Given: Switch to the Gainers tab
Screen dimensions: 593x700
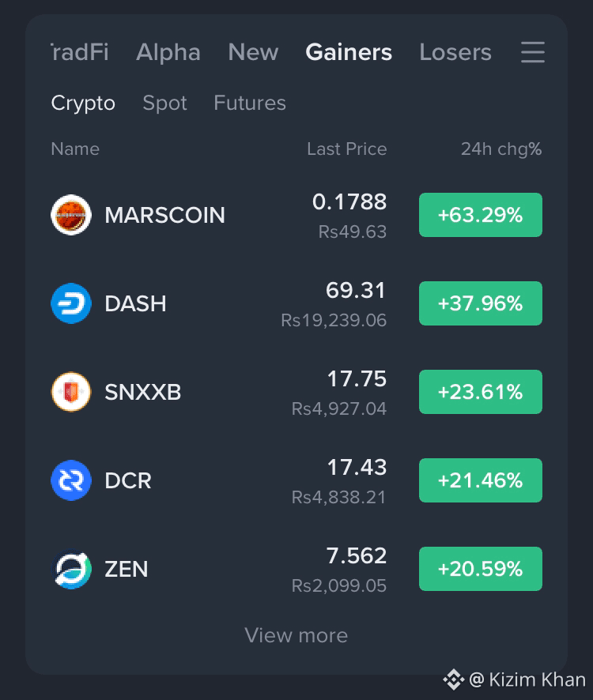Looking at the screenshot, I should [x=349, y=52].
